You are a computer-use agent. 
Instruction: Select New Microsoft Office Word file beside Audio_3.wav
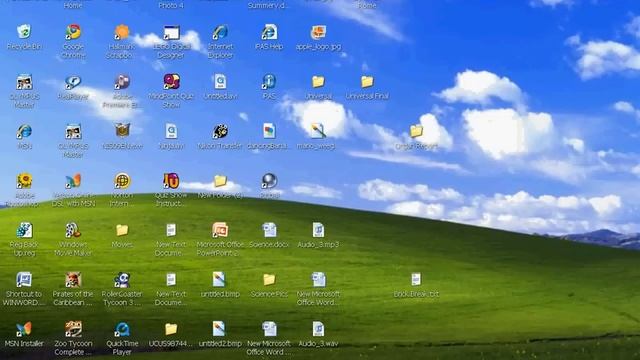coord(269,329)
